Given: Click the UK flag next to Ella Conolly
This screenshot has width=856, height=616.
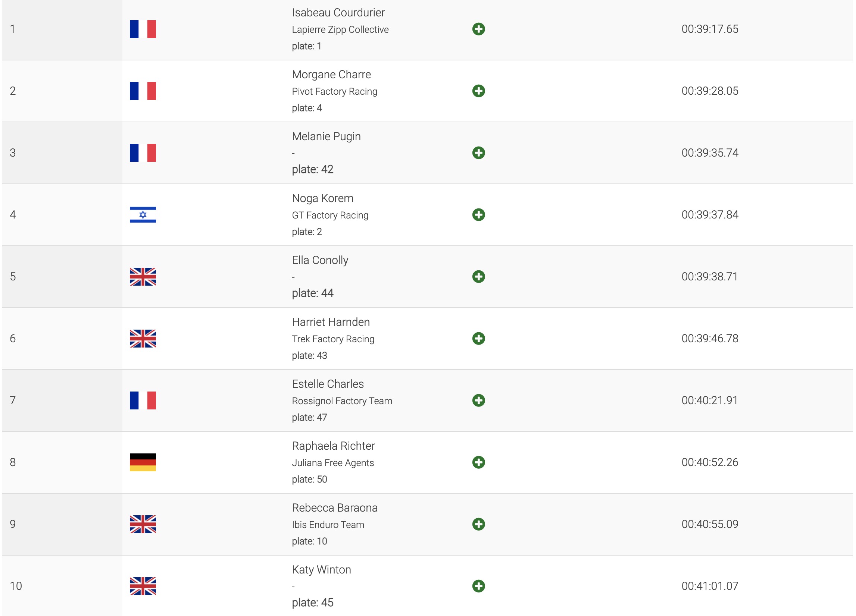Looking at the screenshot, I should (143, 277).
